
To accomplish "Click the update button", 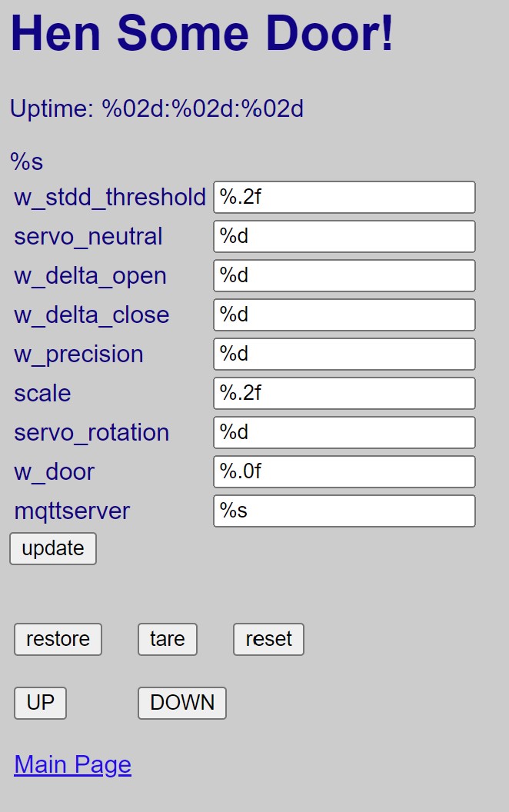I will point(52,548).
